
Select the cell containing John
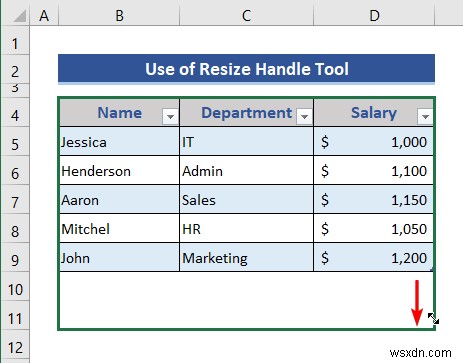coord(119,257)
